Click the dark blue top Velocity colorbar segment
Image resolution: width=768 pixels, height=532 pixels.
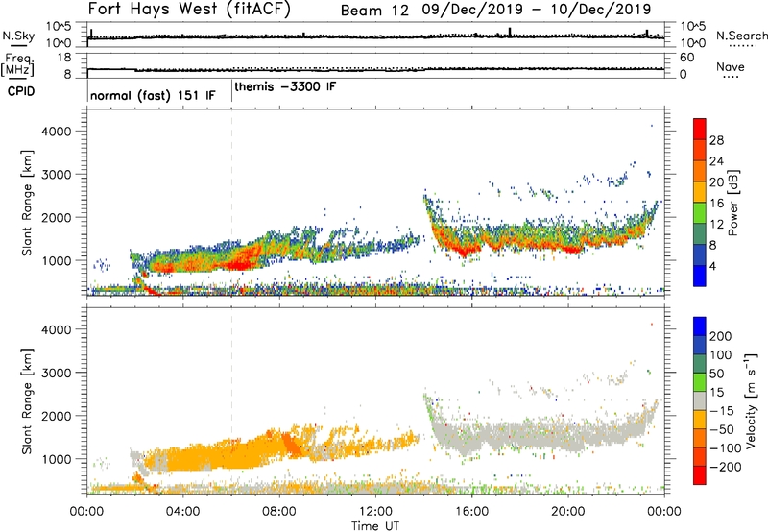tap(700, 326)
